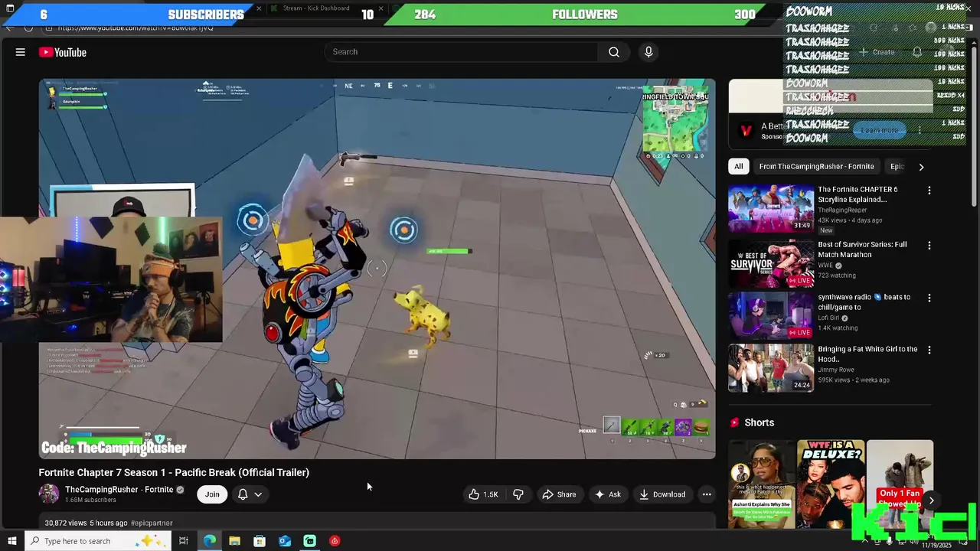Open Task View on taskbar
980x551 pixels.
tap(184, 541)
